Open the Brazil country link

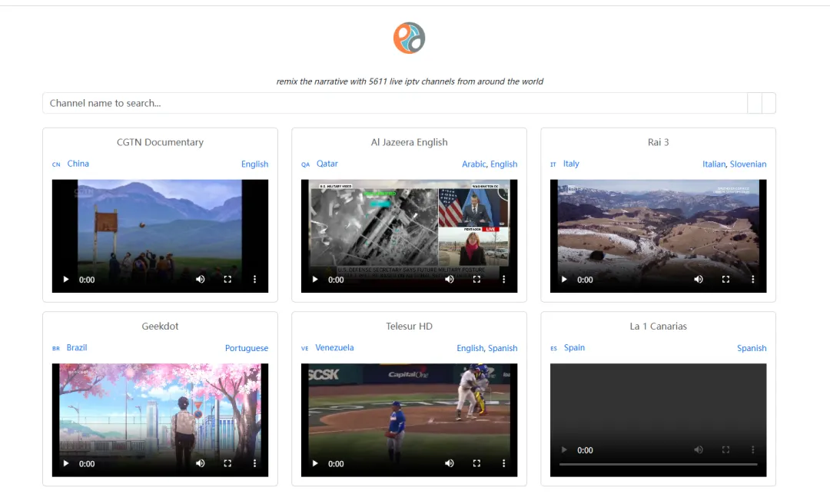coord(77,348)
